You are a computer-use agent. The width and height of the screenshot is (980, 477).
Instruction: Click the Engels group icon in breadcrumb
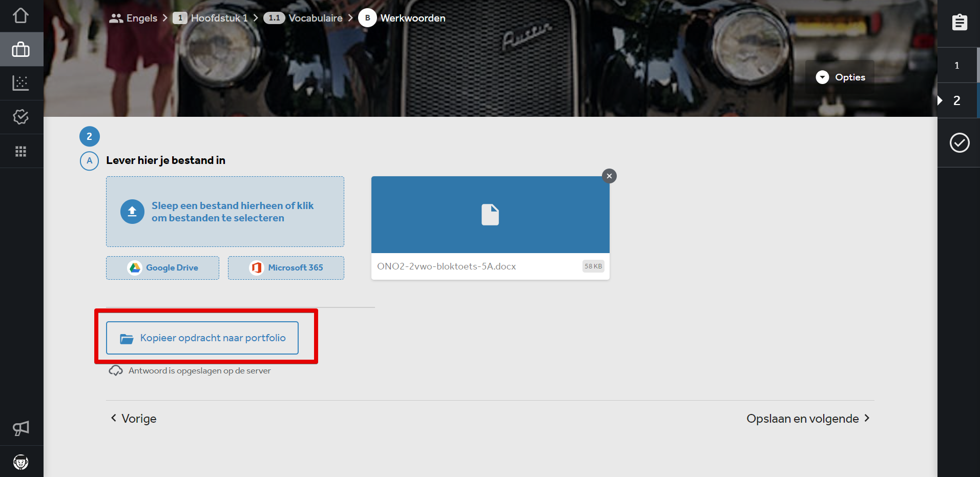point(116,18)
